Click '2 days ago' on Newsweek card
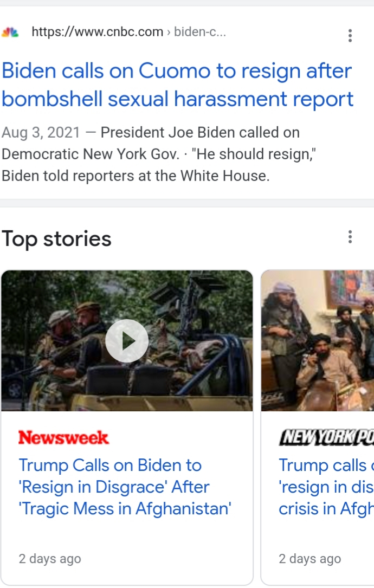The width and height of the screenshot is (374, 588). tap(50, 559)
